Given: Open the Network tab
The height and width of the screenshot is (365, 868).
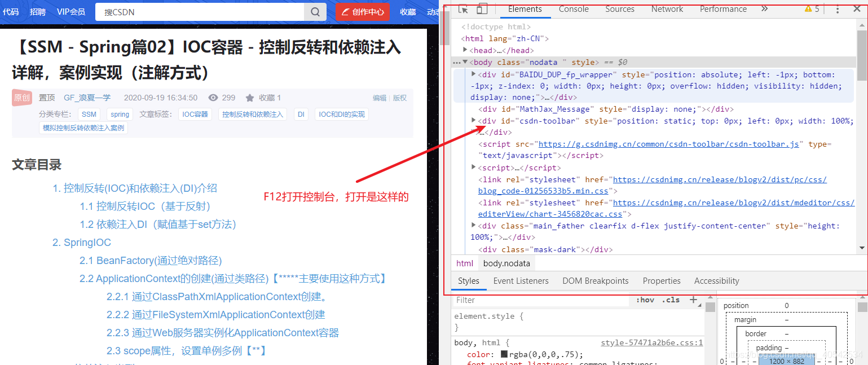Looking at the screenshot, I should coord(667,9).
